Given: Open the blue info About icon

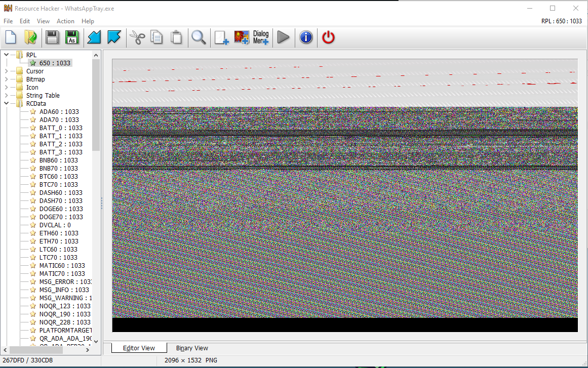Looking at the screenshot, I should click(x=306, y=37).
